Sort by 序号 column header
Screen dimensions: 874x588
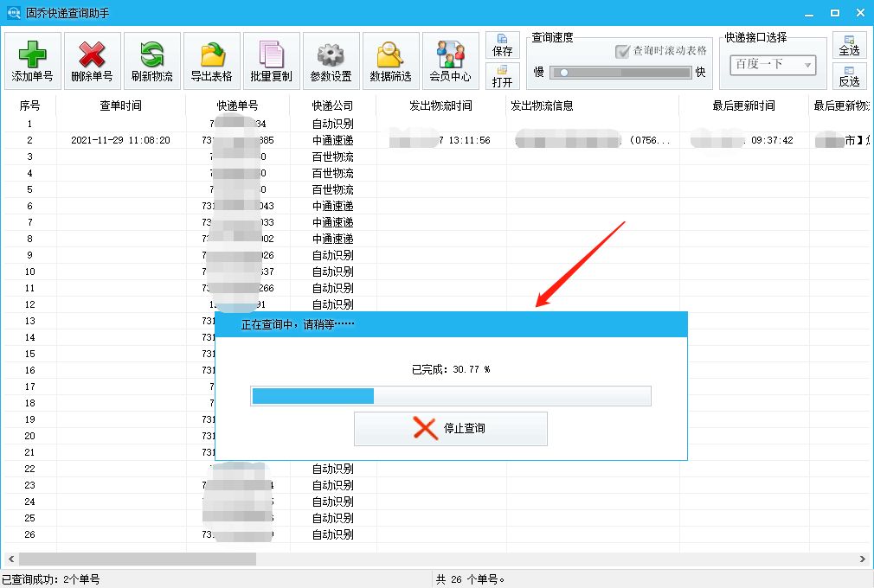pyautogui.click(x=29, y=105)
